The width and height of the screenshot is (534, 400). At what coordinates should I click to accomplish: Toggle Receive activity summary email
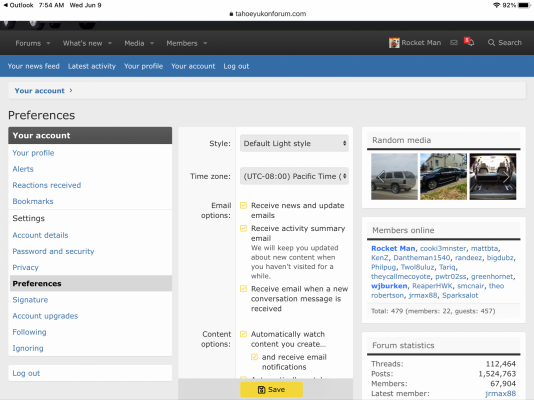point(243,228)
